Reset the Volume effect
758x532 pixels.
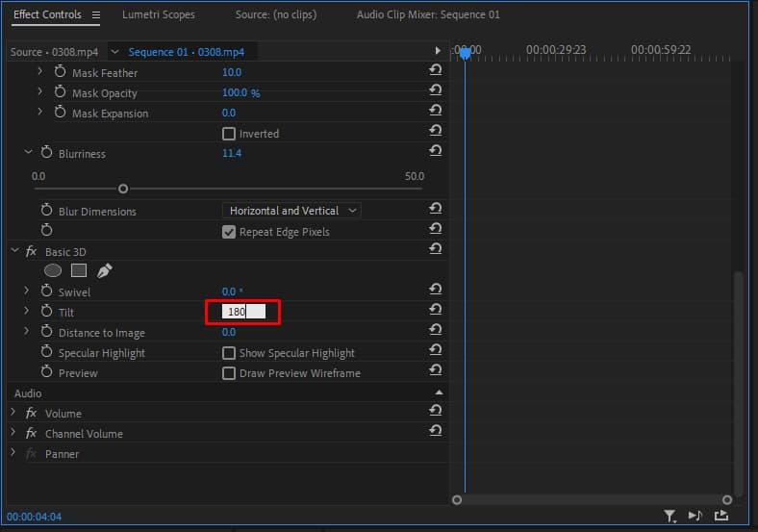pyautogui.click(x=436, y=411)
